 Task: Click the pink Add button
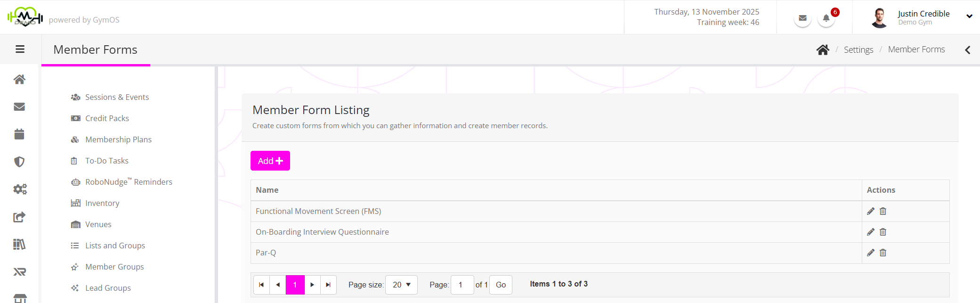tap(270, 161)
